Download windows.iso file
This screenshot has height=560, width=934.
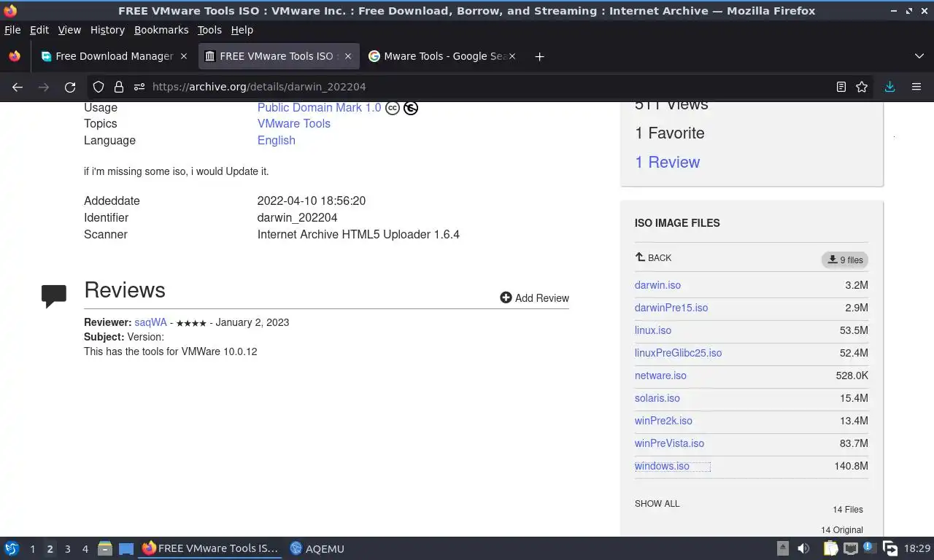coord(662,466)
